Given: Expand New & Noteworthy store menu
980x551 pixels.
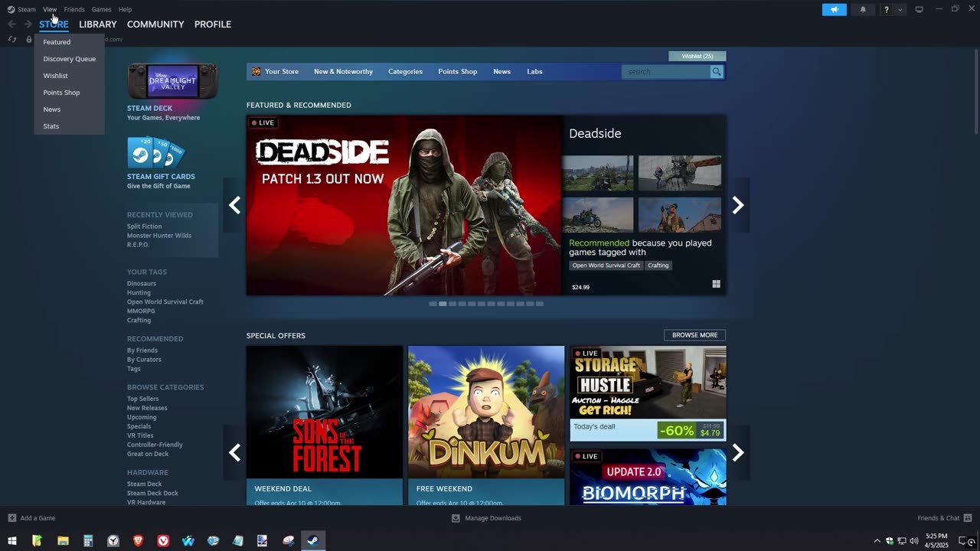Looking at the screenshot, I should (343, 72).
